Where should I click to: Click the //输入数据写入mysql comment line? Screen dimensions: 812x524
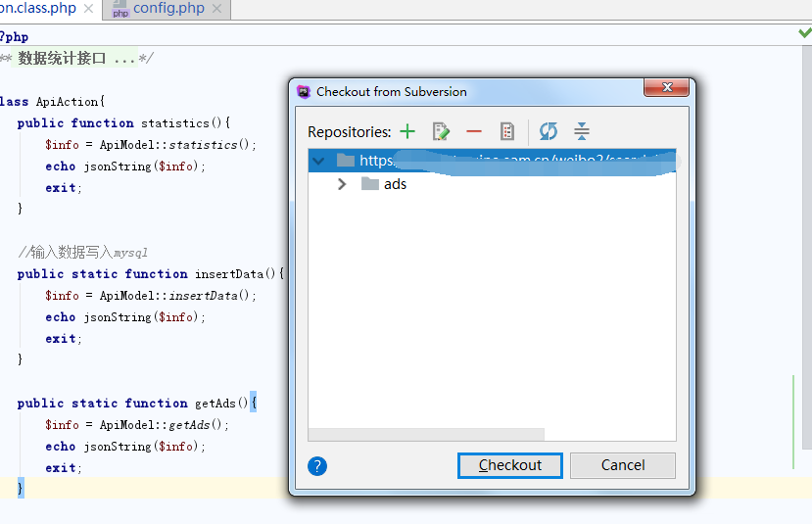click(x=83, y=253)
